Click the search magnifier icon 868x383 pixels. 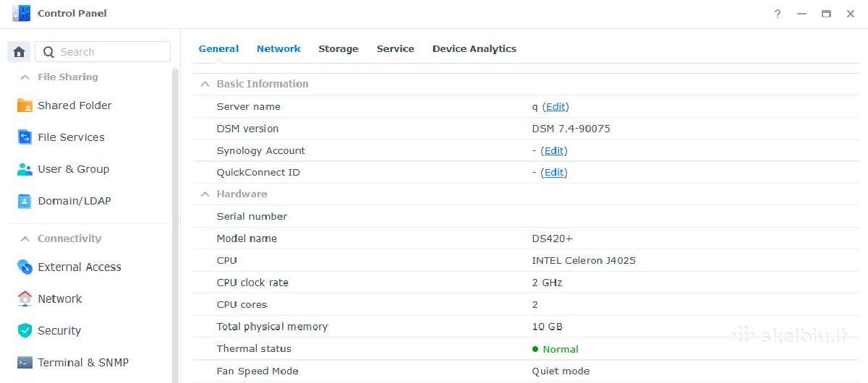(49, 52)
